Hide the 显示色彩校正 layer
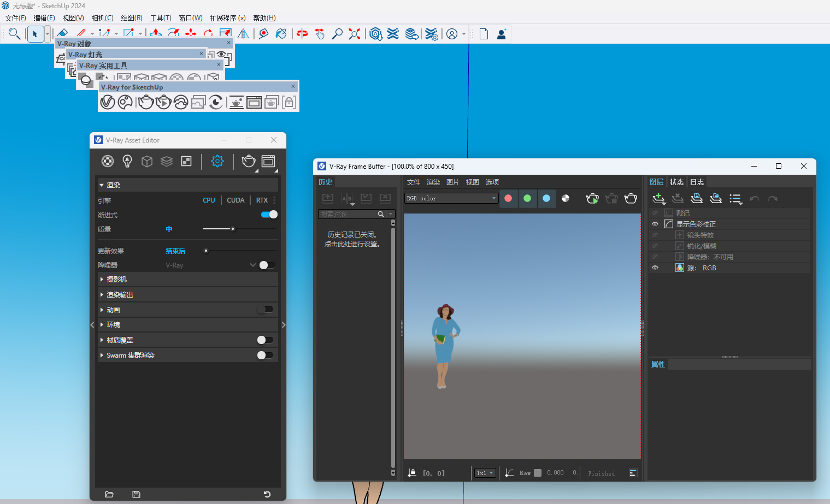Viewport: 830px width, 504px height. click(x=655, y=224)
